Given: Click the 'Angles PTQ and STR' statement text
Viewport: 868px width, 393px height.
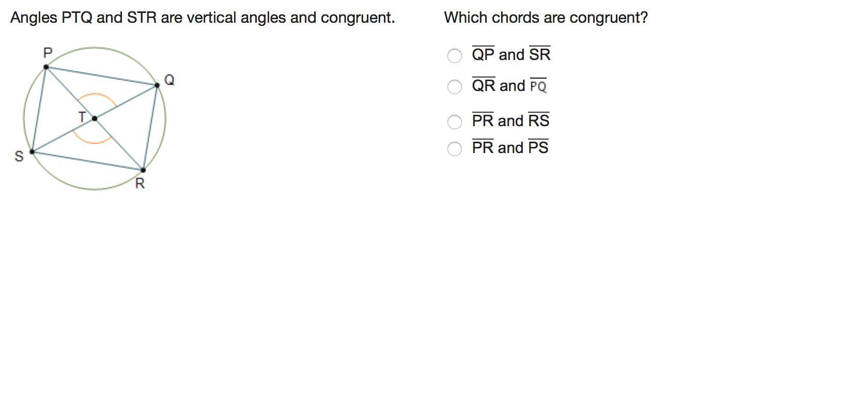Looking at the screenshot, I should click(203, 18).
